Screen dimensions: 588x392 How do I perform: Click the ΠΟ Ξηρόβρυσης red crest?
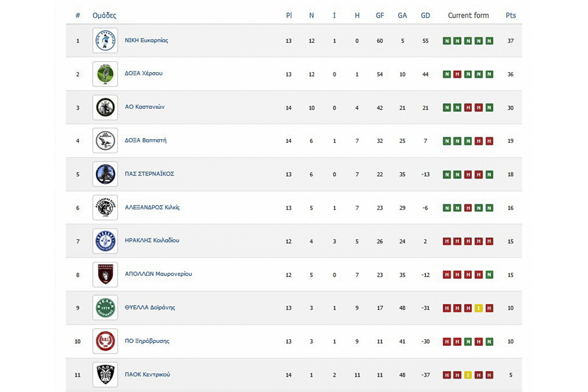pyautogui.click(x=105, y=341)
